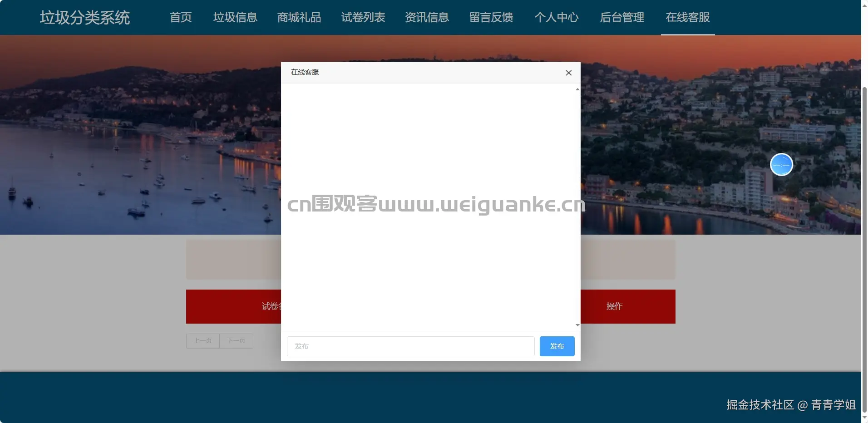Navigate to 资讯信息
Screen dimensions: 868x423
(x=427, y=17)
